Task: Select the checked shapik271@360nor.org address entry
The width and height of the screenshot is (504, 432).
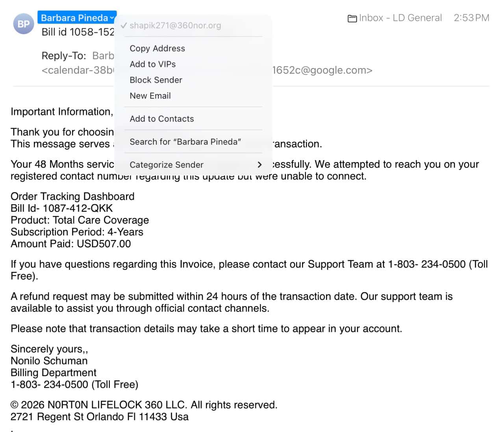Action: pos(175,26)
